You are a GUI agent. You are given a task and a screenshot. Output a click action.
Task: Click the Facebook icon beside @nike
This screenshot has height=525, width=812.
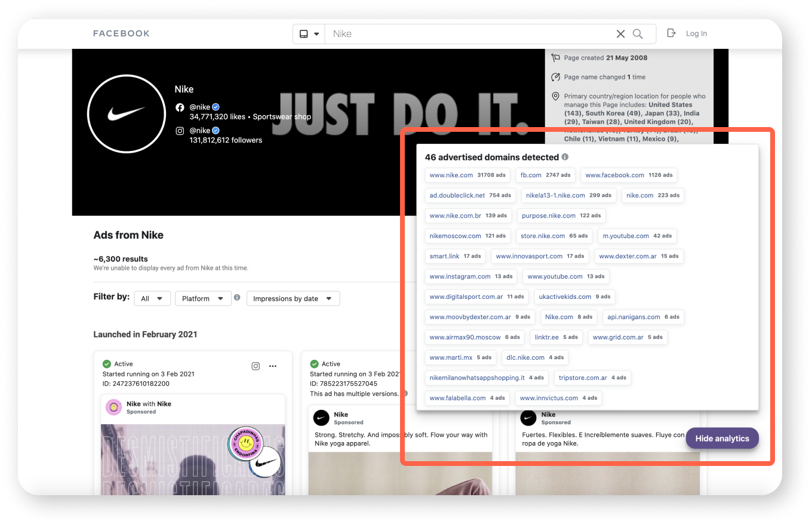[x=180, y=107]
